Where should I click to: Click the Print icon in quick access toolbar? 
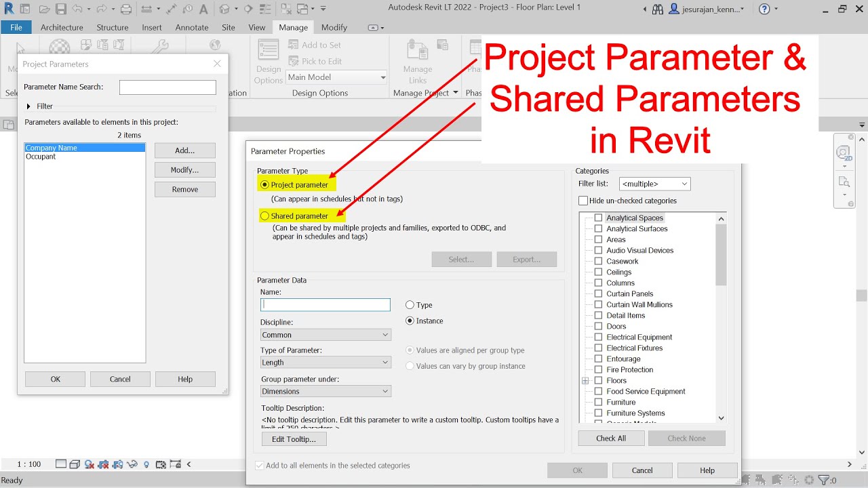(x=126, y=9)
